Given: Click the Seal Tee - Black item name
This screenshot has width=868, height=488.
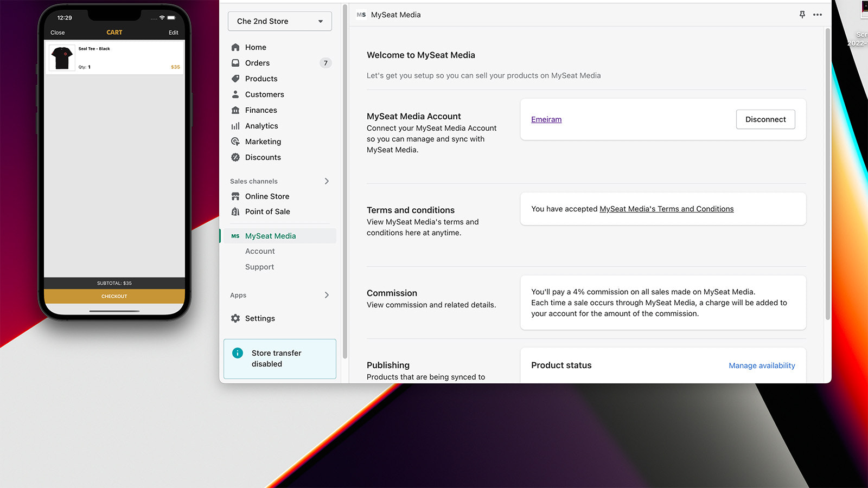Looking at the screenshot, I should 94,49.
